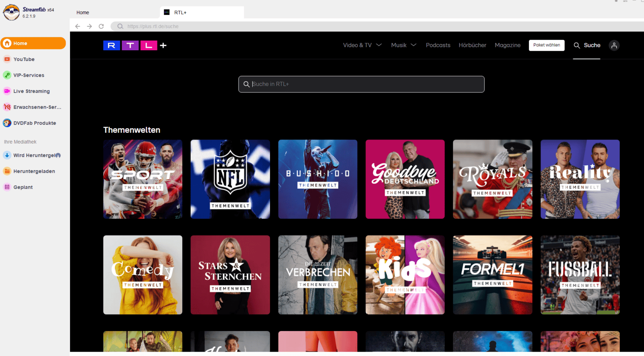Click the downloading arrow icon in the library
This screenshot has height=356, width=644.
7,155
